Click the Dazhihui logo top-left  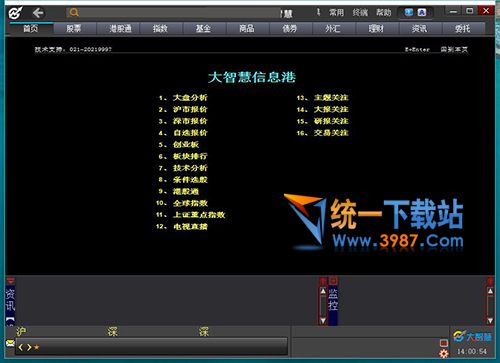pos(15,13)
